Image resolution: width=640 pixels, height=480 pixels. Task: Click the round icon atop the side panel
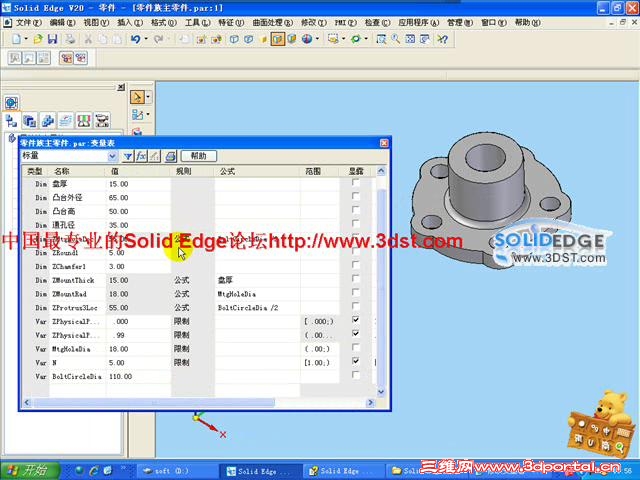point(11,102)
